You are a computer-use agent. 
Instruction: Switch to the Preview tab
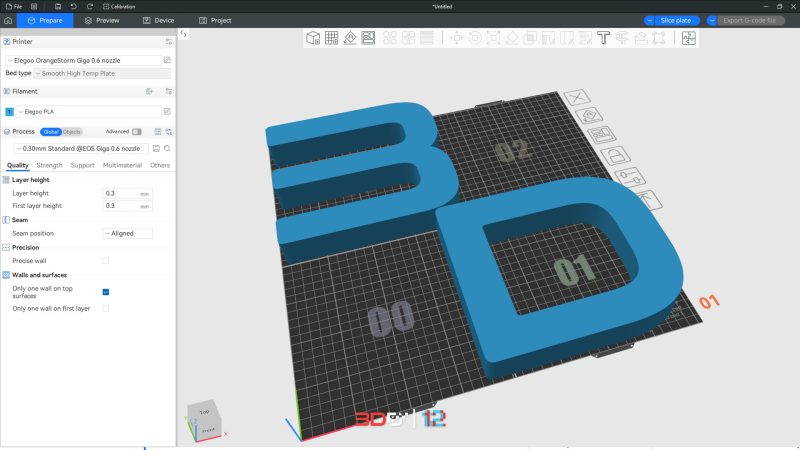coord(102,20)
